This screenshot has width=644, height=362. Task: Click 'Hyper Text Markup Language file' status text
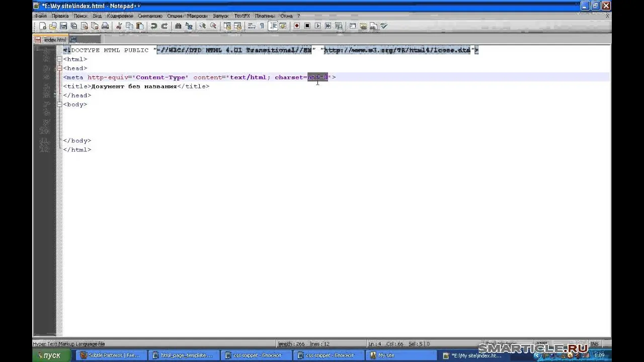69,344
